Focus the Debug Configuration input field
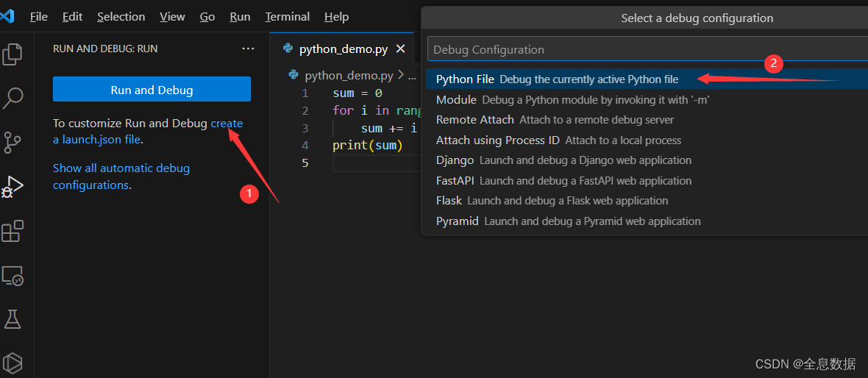This screenshot has width=868, height=378. pyautogui.click(x=647, y=49)
